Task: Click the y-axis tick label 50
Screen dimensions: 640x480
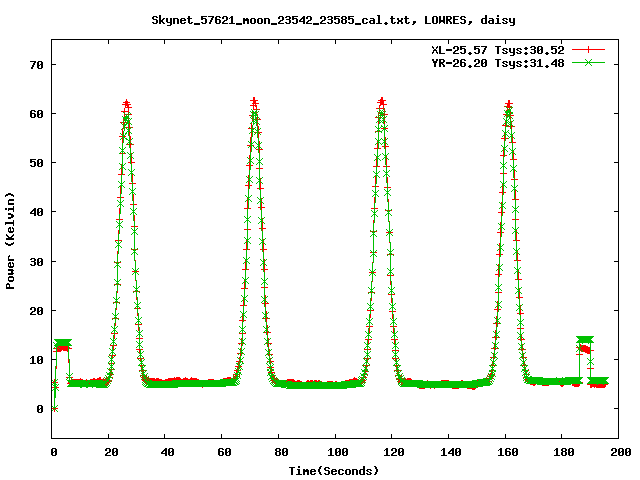Action: point(36,163)
